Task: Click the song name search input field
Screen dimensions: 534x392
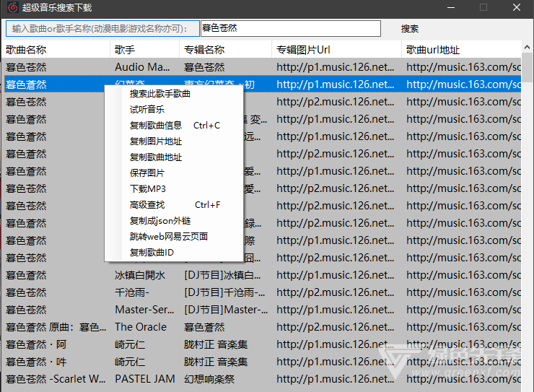Action: pyautogui.click(x=289, y=28)
